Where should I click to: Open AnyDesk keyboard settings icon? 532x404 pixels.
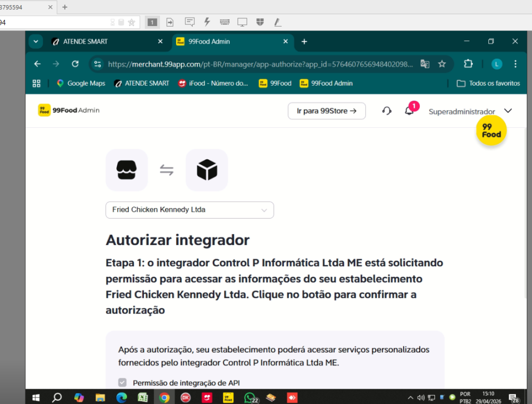click(x=224, y=22)
